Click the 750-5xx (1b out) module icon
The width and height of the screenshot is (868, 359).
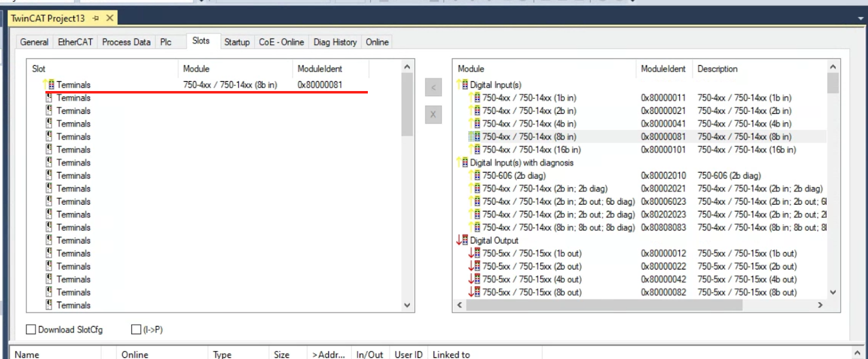(475, 253)
